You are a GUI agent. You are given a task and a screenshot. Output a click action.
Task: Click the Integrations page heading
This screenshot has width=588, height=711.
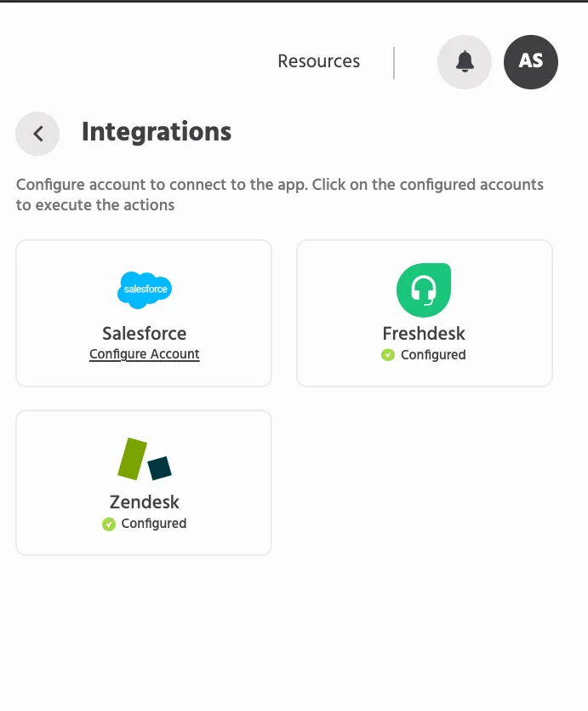pyautogui.click(x=157, y=132)
